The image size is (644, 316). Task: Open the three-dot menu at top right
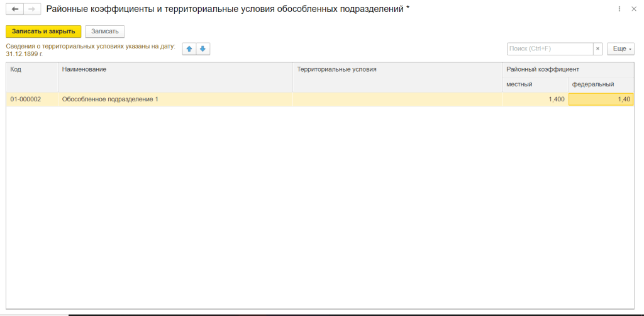619,9
